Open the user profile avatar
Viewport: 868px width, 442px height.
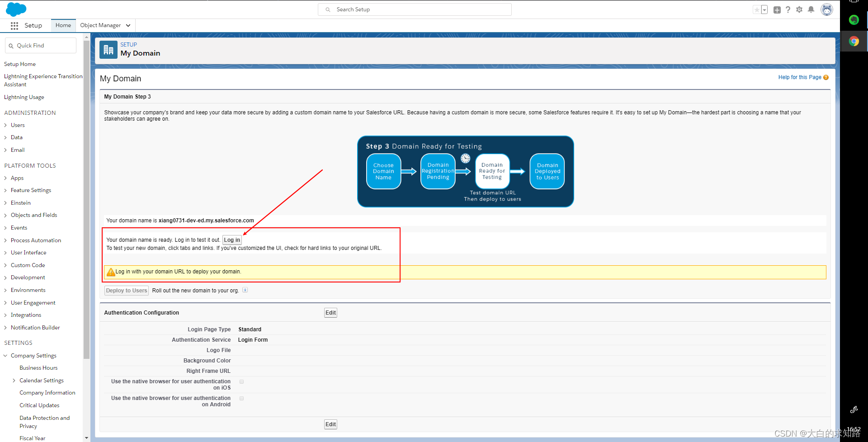click(x=826, y=9)
